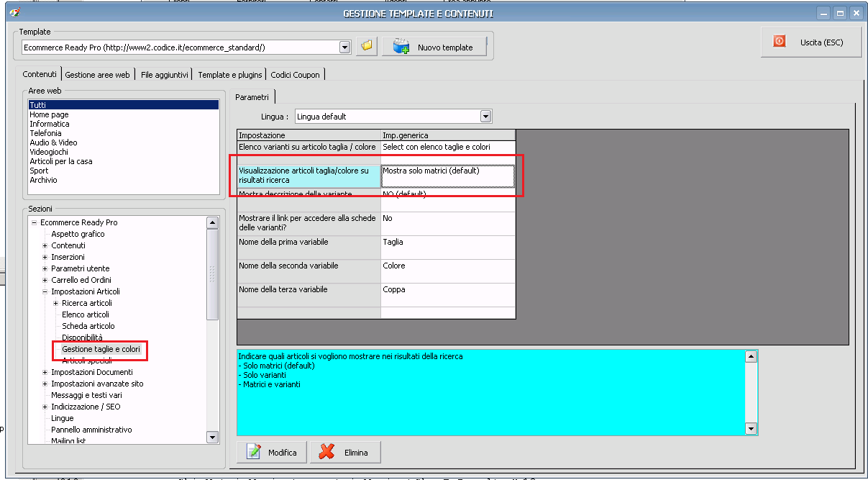
Task: Select Gestione taglie e colori item
Action: 101,349
